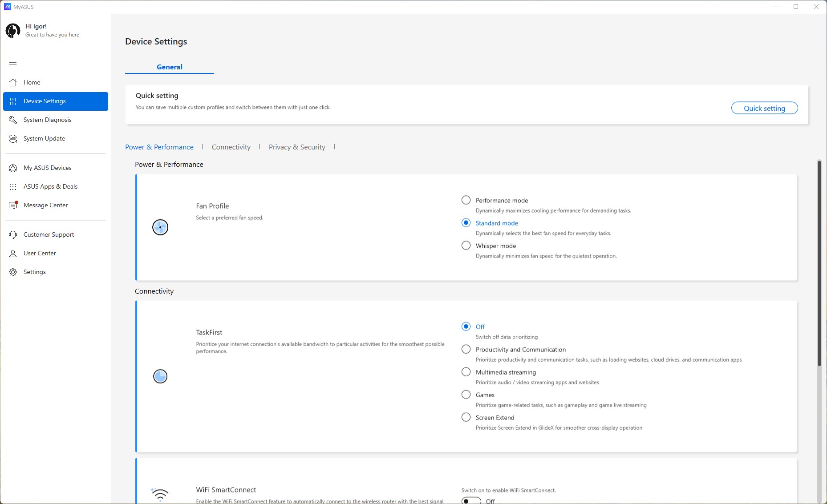
Task: Click the vertical scrollbar thumb
Action: pos(819,263)
